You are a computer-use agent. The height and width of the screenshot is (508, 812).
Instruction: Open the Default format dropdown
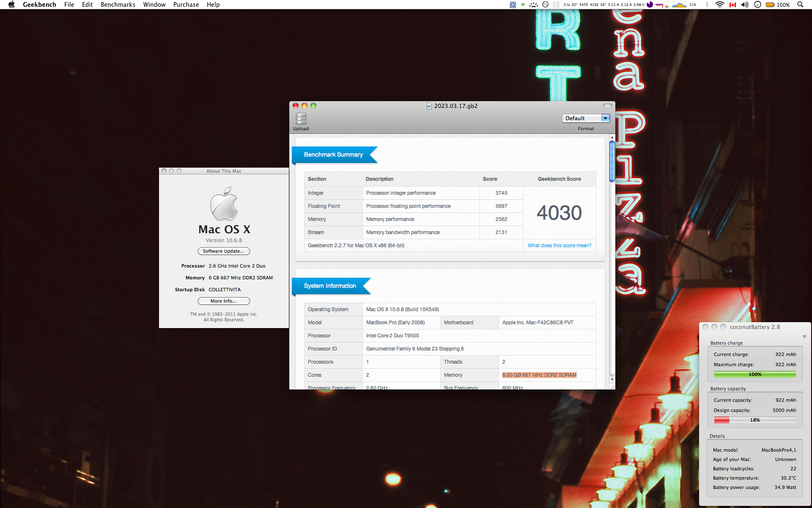(x=586, y=118)
